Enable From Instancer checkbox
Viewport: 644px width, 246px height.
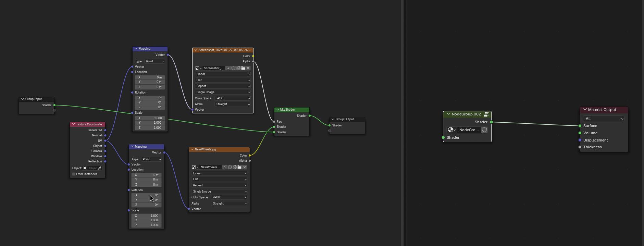[x=74, y=174]
